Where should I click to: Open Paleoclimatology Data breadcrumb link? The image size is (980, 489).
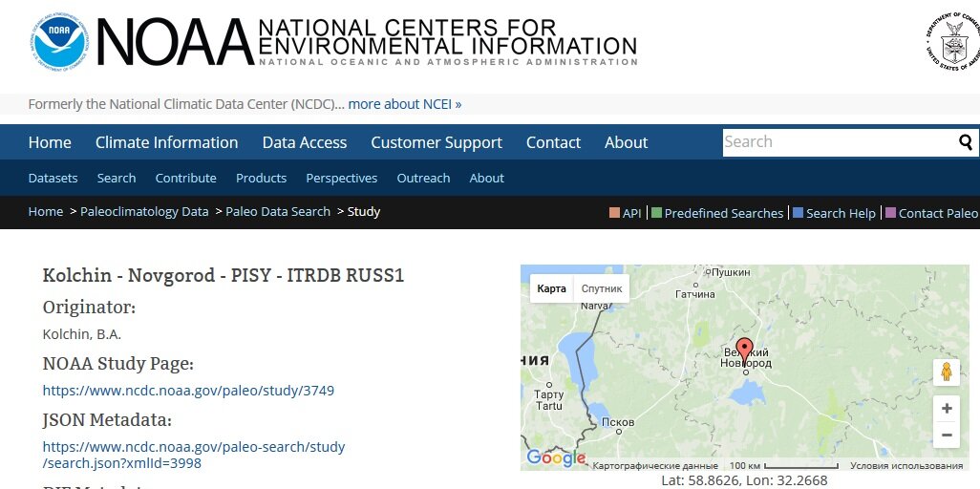(x=144, y=211)
